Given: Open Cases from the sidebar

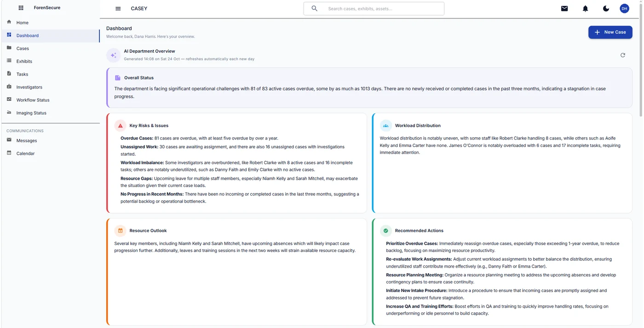Looking at the screenshot, I should 50,48.
